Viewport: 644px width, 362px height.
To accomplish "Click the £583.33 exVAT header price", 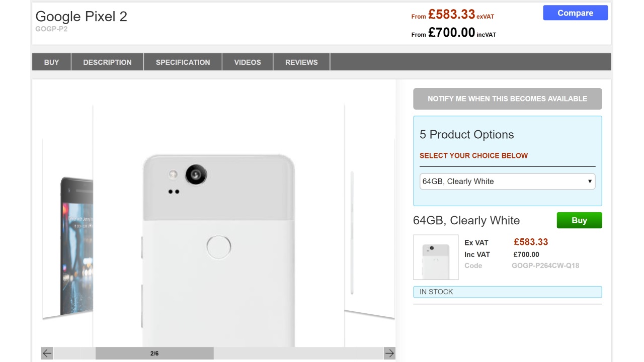I will (452, 15).
